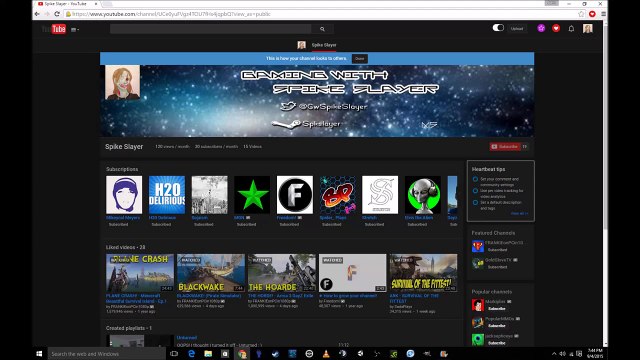Image resolution: width=640 pixels, height=360 pixels.
Task: Open the Liked videos section heading
Action: (x=126, y=247)
